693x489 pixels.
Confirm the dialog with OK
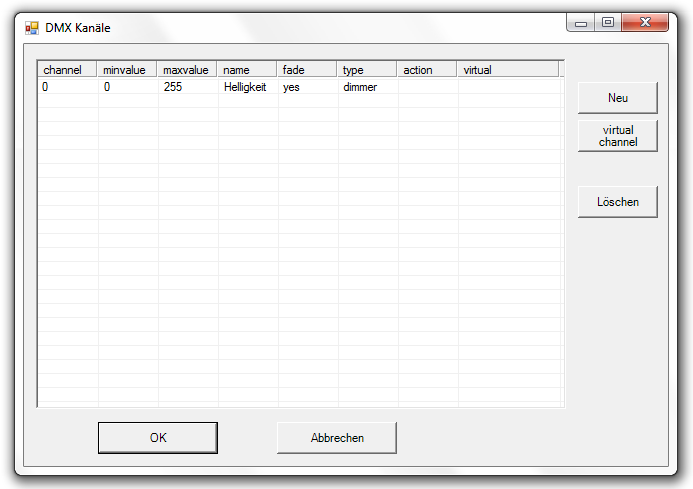157,438
